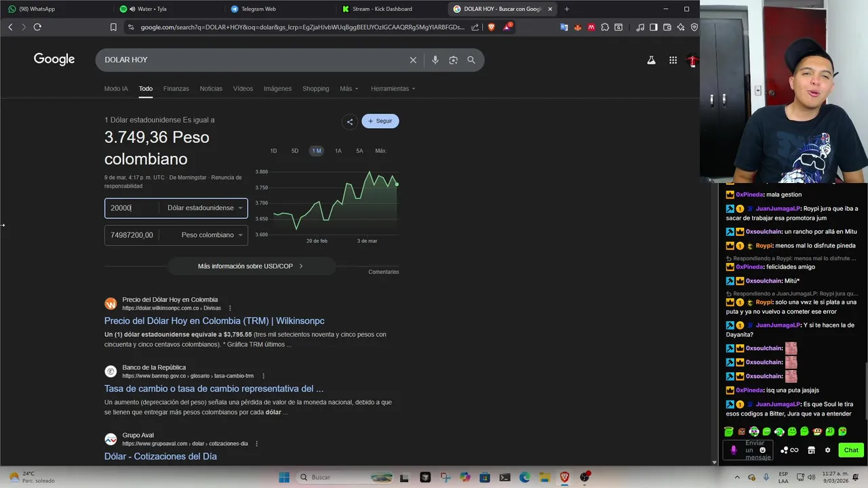The image size is (868, 488).
Task: Expand the Herramientas menu
Action: pyautogui.click(x=393, y=89)
